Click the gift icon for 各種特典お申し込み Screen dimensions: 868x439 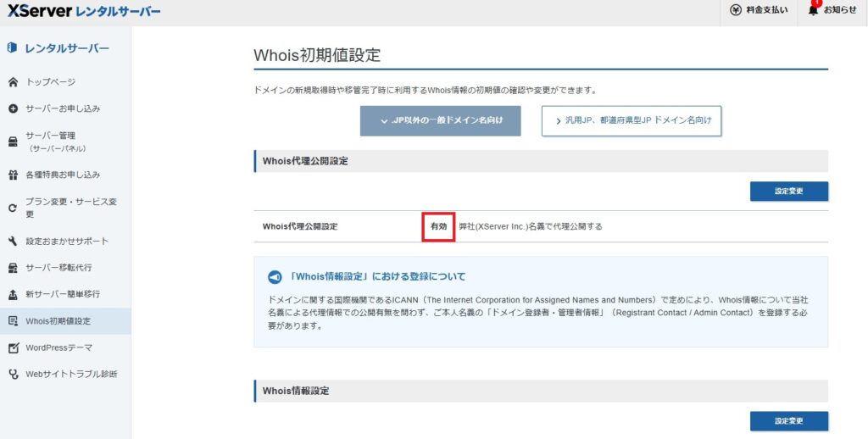pos(13,175)
